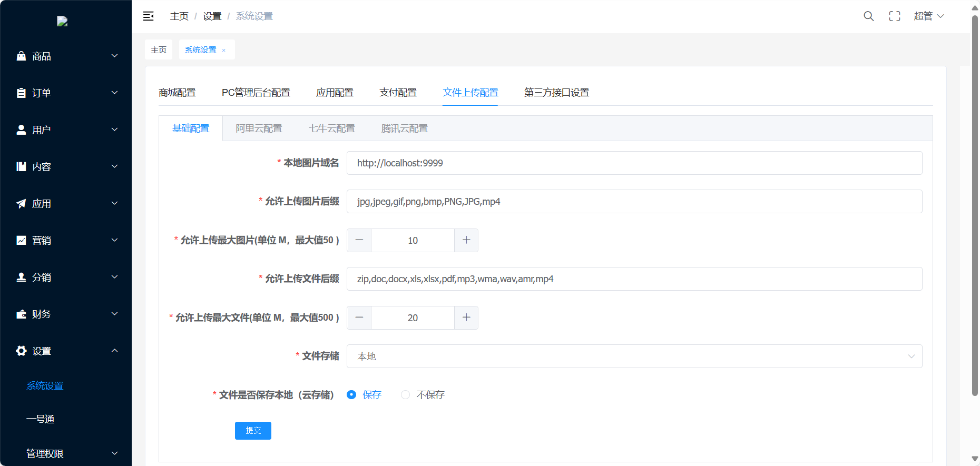Click the 应用 paper plane icon
Screen dimensions: 980x466
[21, 203]
